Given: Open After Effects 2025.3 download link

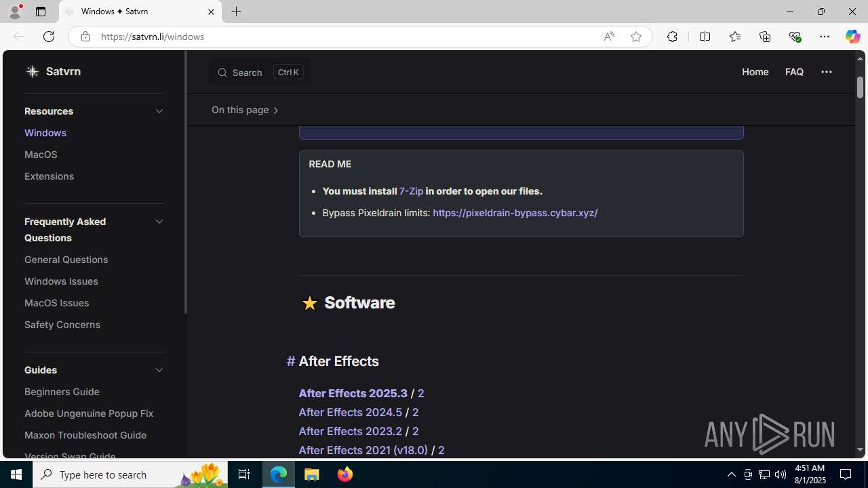Looking at the screenshot, I should (353, 393).
